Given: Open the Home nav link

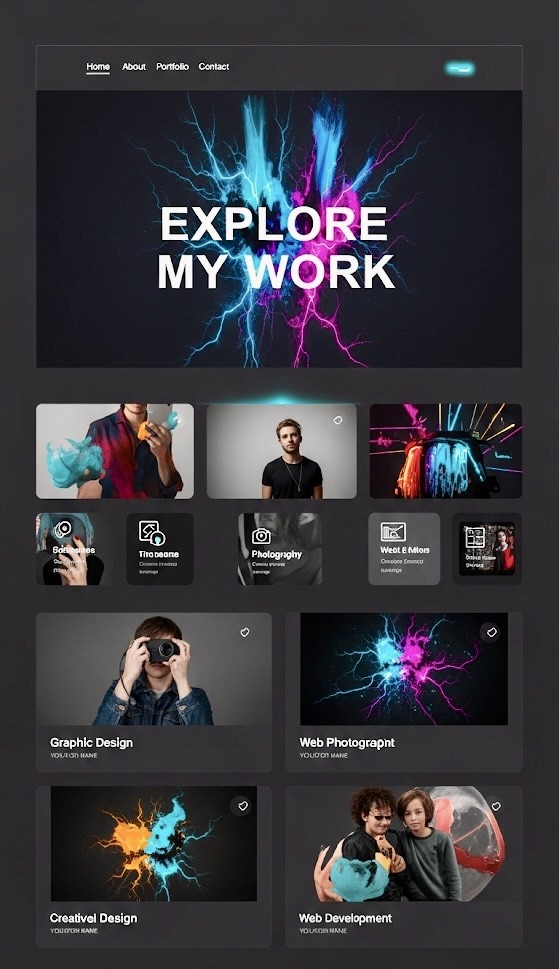Looking at the screenshot, I should pos(98,67).
